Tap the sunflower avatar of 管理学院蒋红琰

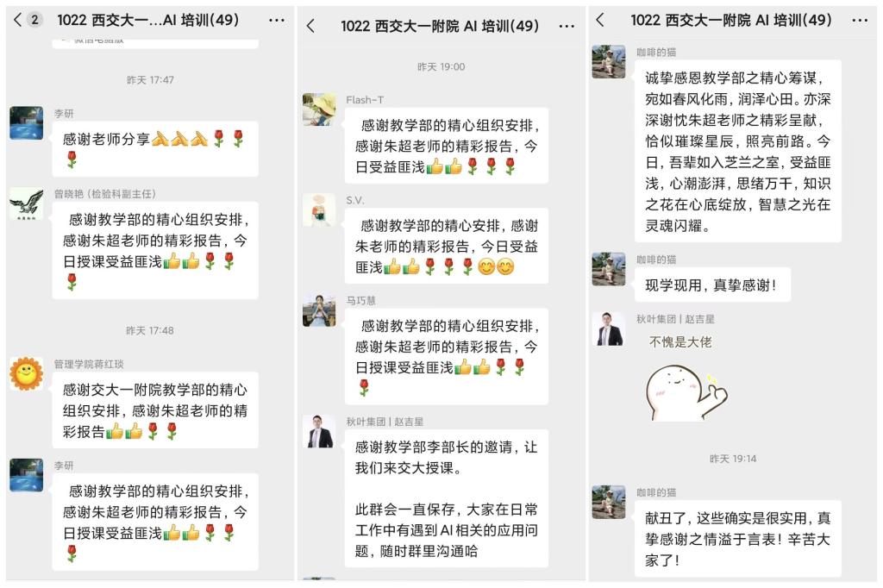pos(27,372)
